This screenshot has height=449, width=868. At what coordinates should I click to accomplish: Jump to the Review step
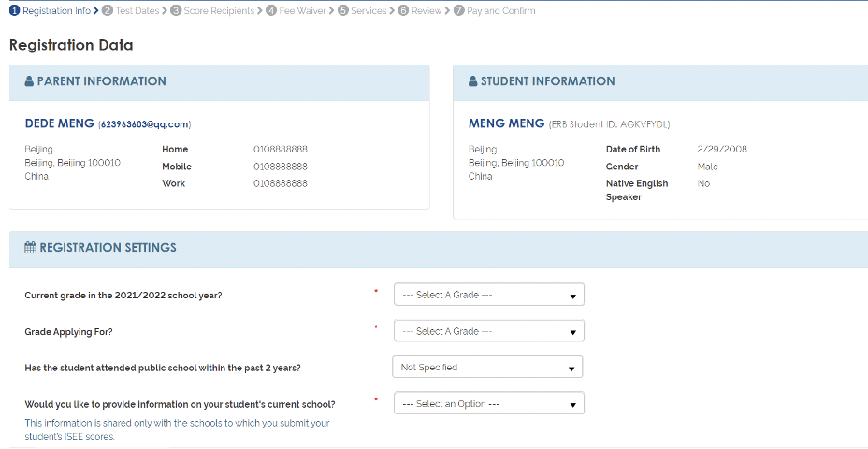click(x=427, y=11)
